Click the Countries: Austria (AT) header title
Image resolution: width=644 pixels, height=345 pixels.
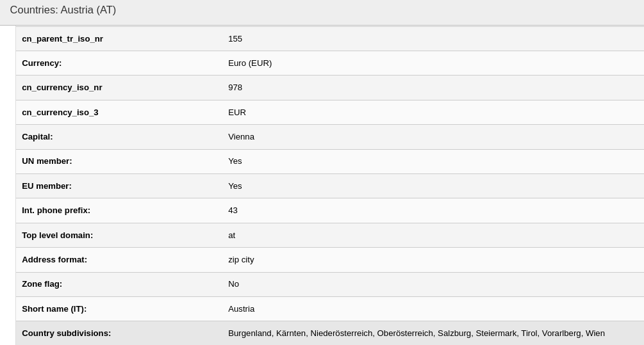click(63, 10)
